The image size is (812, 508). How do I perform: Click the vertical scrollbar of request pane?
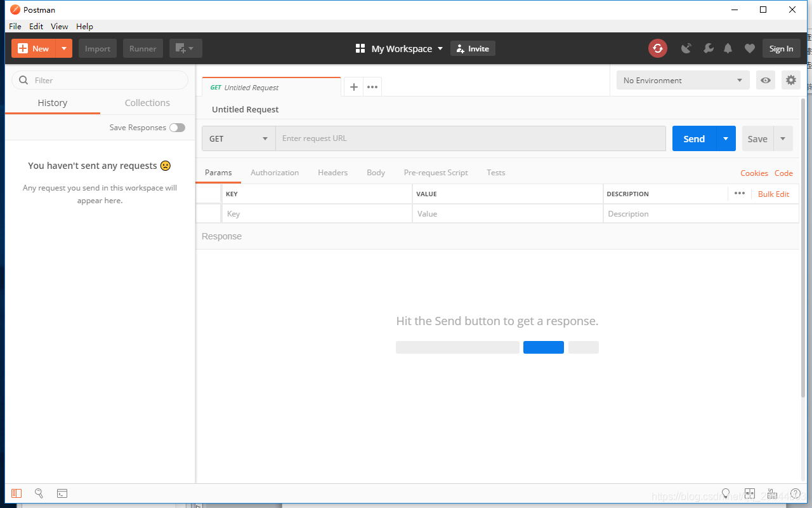pos(803,248)
